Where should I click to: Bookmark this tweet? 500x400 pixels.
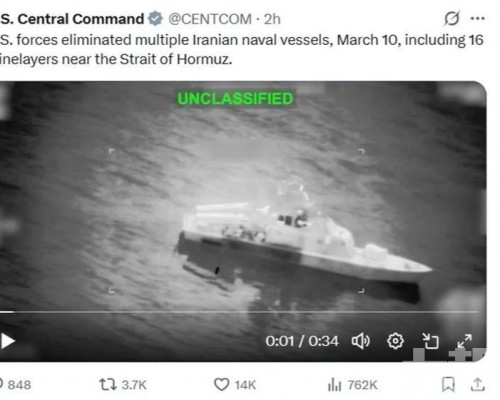point(448,384)
